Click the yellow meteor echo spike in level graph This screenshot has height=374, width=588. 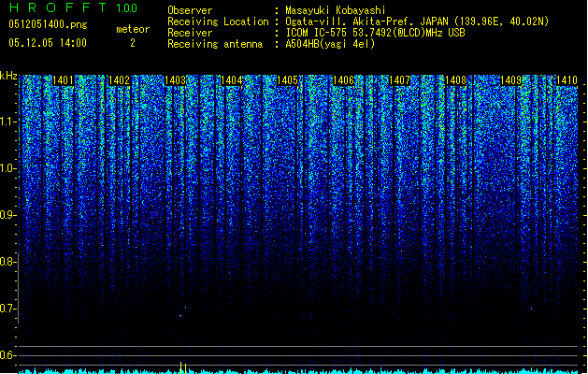182,367
